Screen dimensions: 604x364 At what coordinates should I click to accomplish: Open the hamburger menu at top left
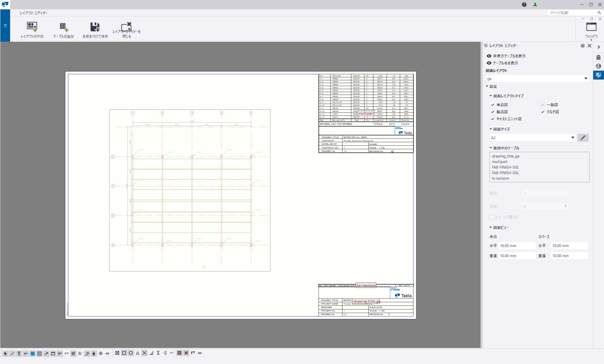[5, 26]
